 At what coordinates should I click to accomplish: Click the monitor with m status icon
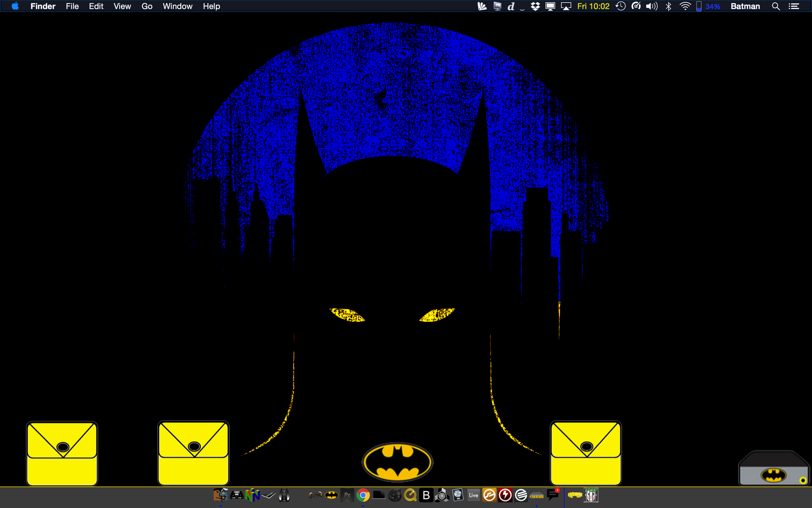click(497, 6)
